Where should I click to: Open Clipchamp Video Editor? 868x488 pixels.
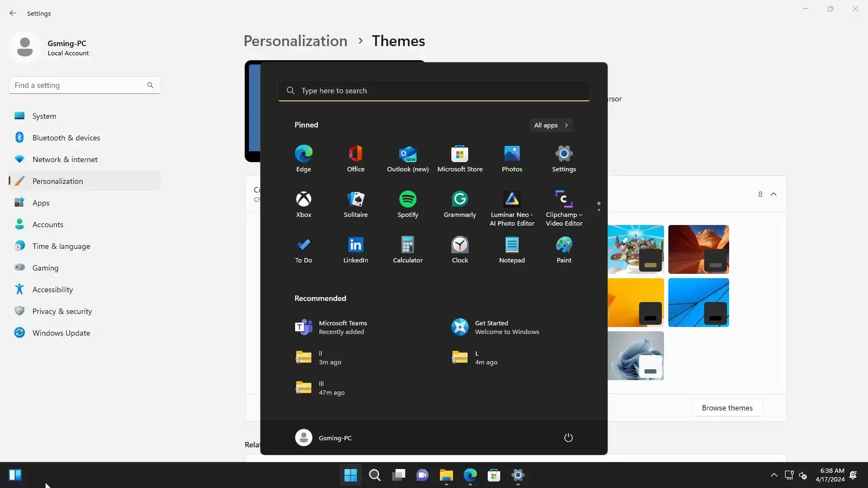[564, 208]
